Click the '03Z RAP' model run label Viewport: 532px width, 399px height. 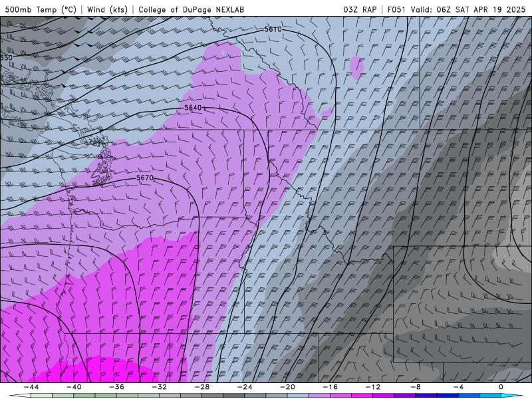[x=360, y=9]
